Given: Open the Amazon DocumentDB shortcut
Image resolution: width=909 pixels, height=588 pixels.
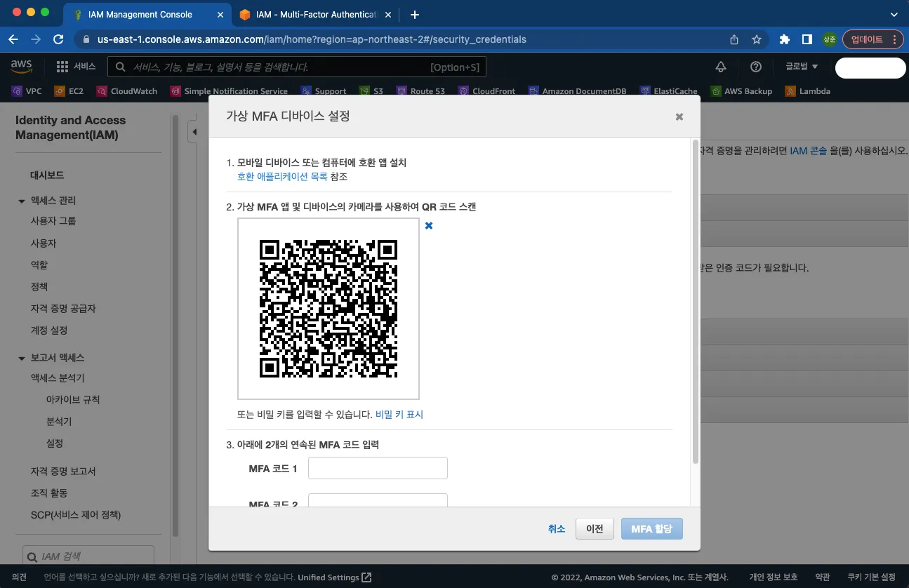Looking at the screenshot, I should click(x=578, y=91).
